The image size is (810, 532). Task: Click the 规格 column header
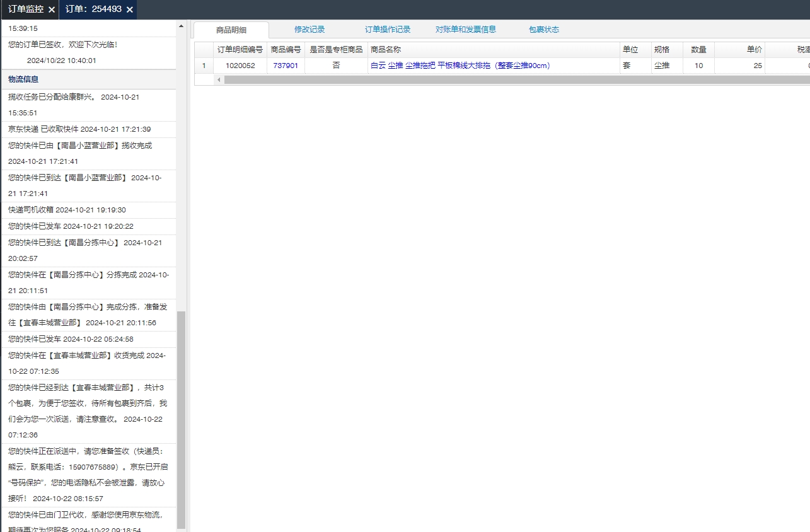tap(667, 49)
